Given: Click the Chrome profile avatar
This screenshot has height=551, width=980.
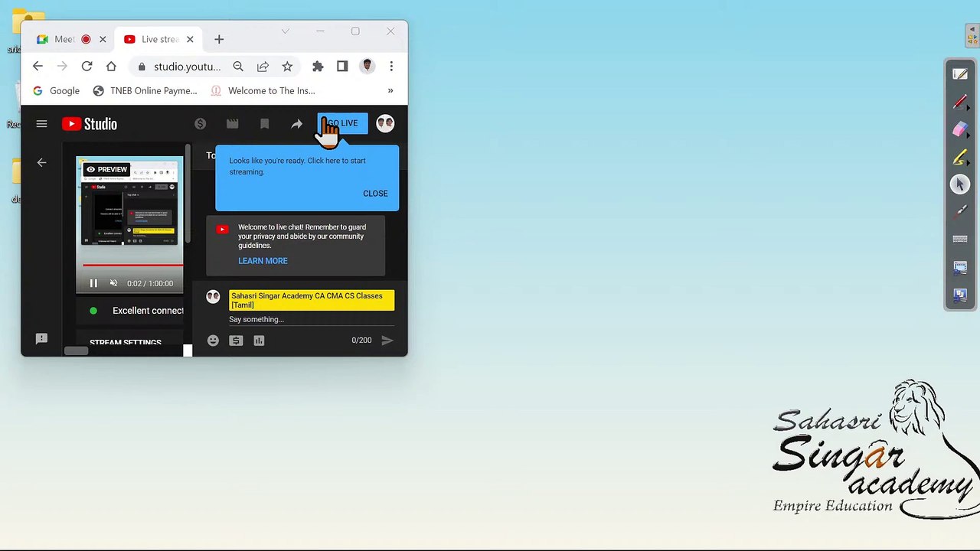Looking at the screenshot, I should [x=367, y=67].
